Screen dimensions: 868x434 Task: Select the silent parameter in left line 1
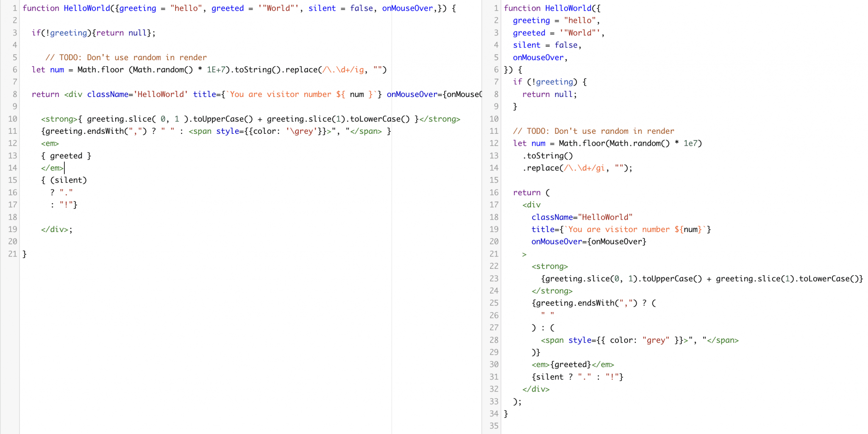(x=322, y=8)
